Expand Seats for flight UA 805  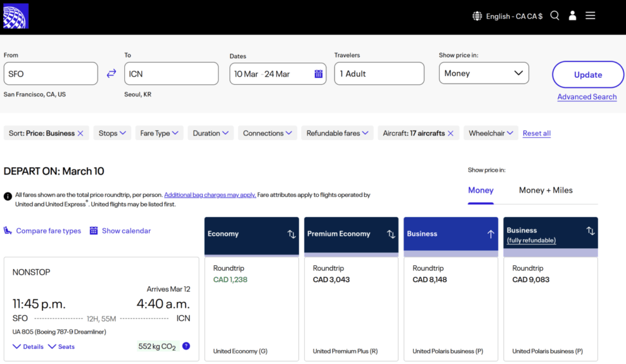(61, 346)
